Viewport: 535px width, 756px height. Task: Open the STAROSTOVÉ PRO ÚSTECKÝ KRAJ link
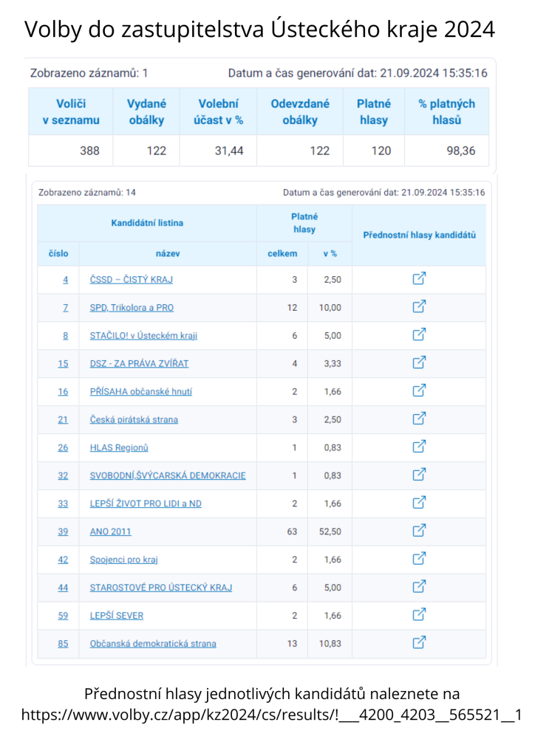tap(161, 587)
